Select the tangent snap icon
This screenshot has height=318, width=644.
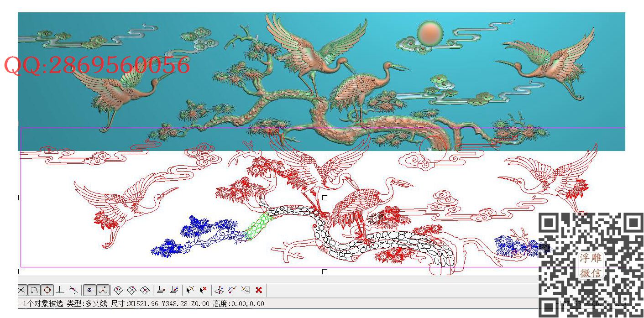[x=73, y=290]
